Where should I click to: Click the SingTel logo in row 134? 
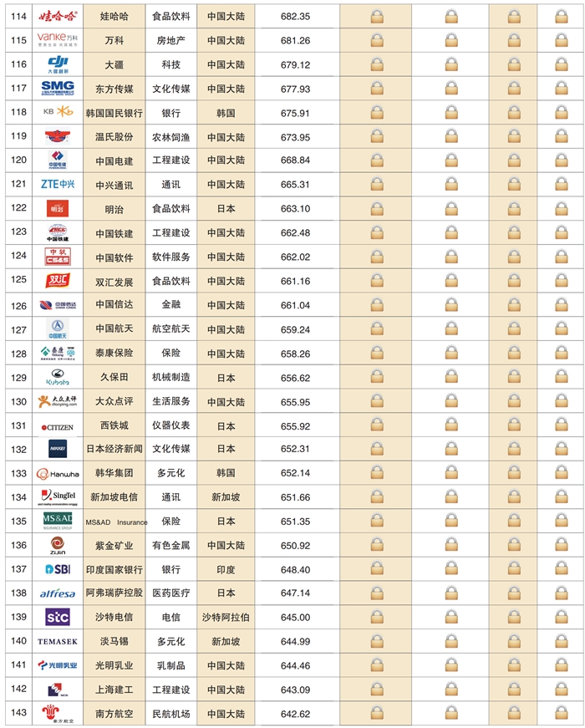pyautogui.click(x=58, y=497)
